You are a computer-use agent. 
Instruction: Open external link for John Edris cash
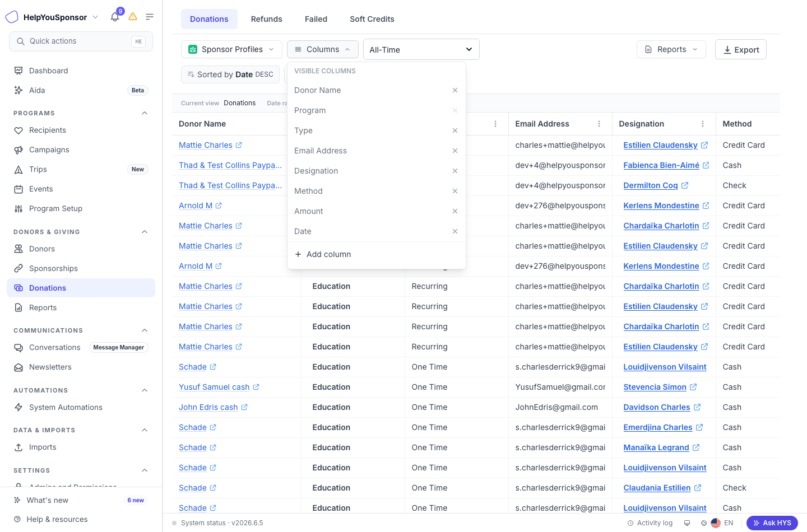[x=244, y=407]
